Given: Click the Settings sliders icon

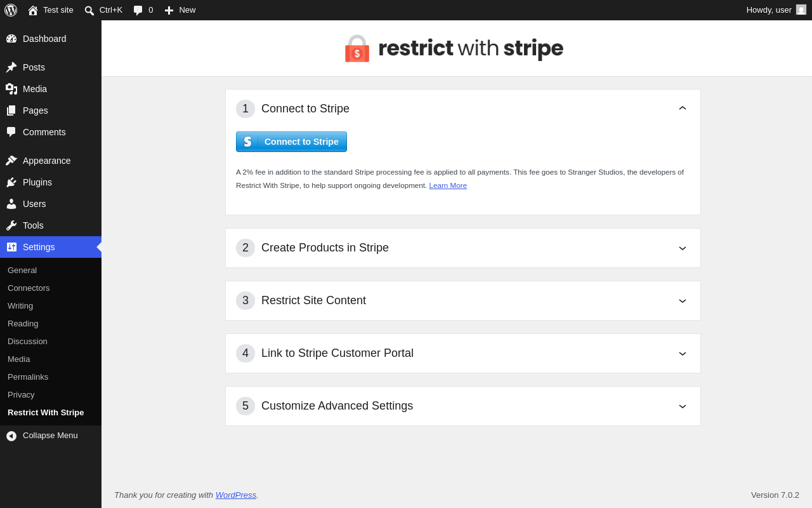Looking at the screenshot, I should click(x=11, y=247).
